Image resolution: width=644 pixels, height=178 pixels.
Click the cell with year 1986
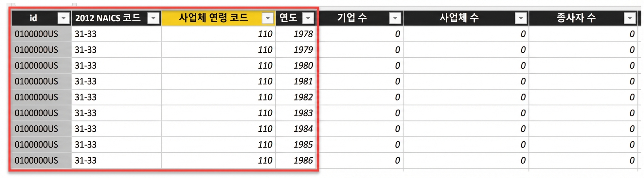click(x=296, y=160)
